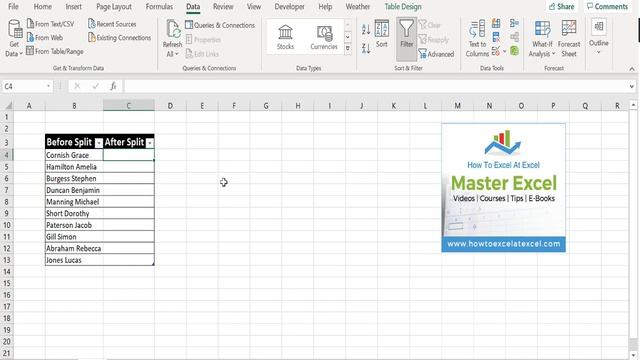Click inside the Name Box
The height and width of the screenshot is (360, 640).
24,86
